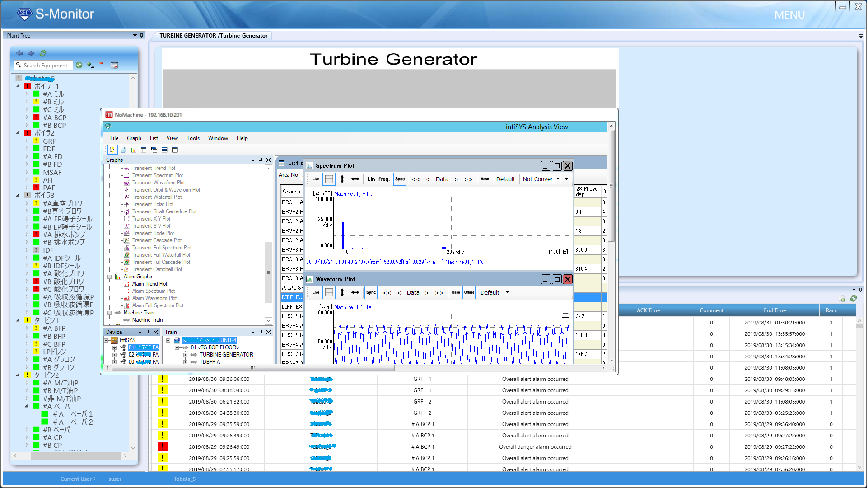Screen dimensions: 868x488
Task: Refresh the Plant Tree
Action: (43, 53)
